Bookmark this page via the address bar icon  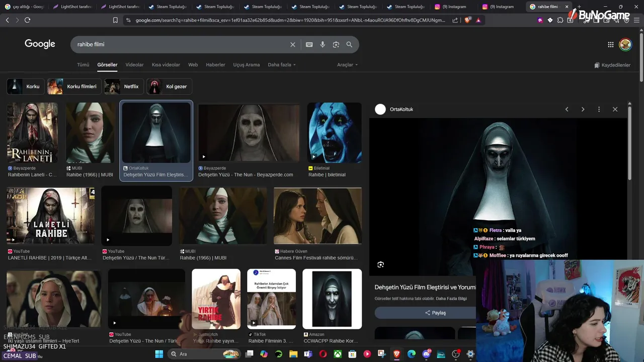point(115,20)
